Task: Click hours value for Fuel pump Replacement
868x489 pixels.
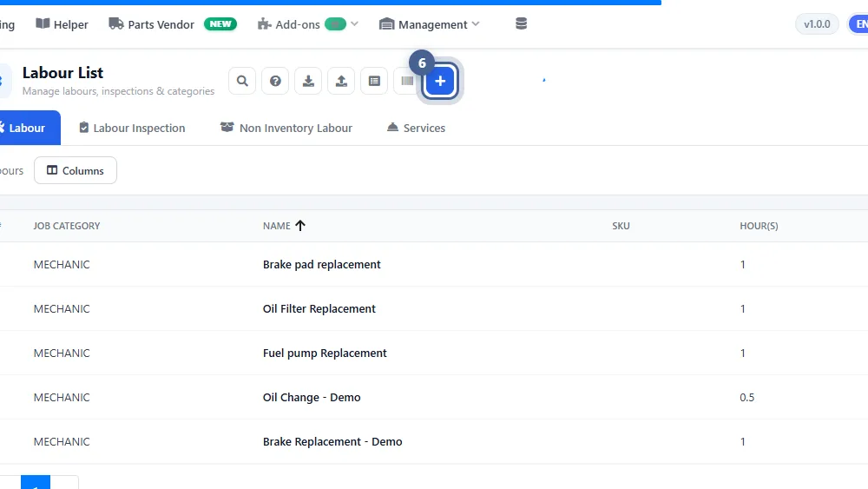Action: tap(743, 354)
